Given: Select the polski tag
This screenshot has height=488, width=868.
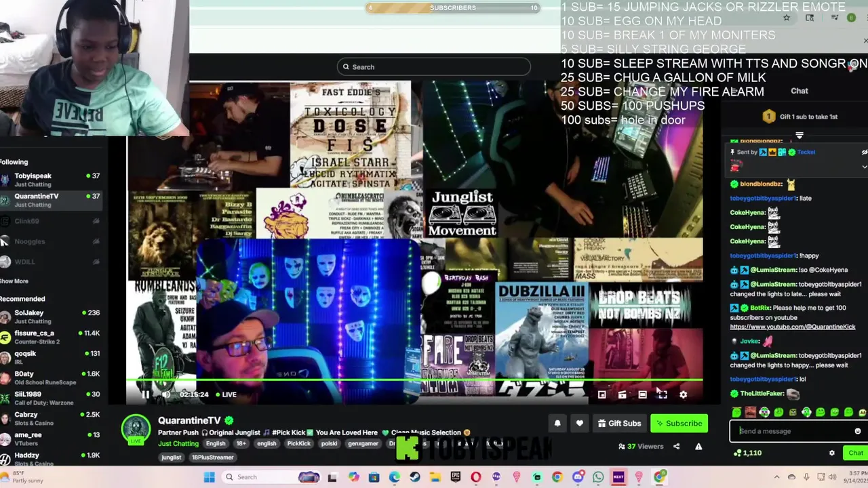Looking at the screenshot, I should (x=329, y=444).
